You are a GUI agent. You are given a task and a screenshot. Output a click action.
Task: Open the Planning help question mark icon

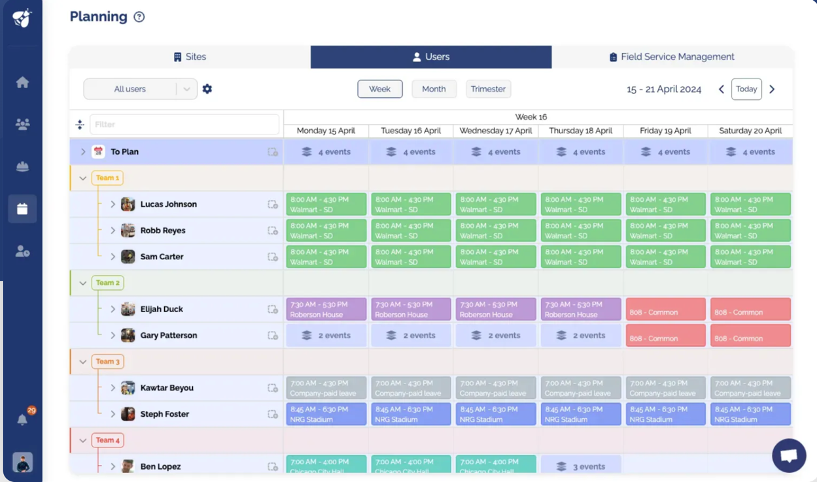tap(139, 17)
